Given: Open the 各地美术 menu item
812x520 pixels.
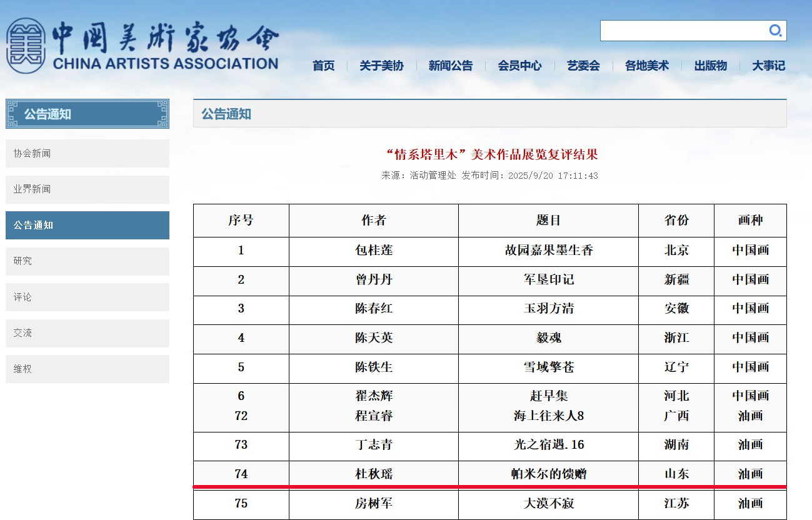Looking at the screenshot, I should point(647,66).
